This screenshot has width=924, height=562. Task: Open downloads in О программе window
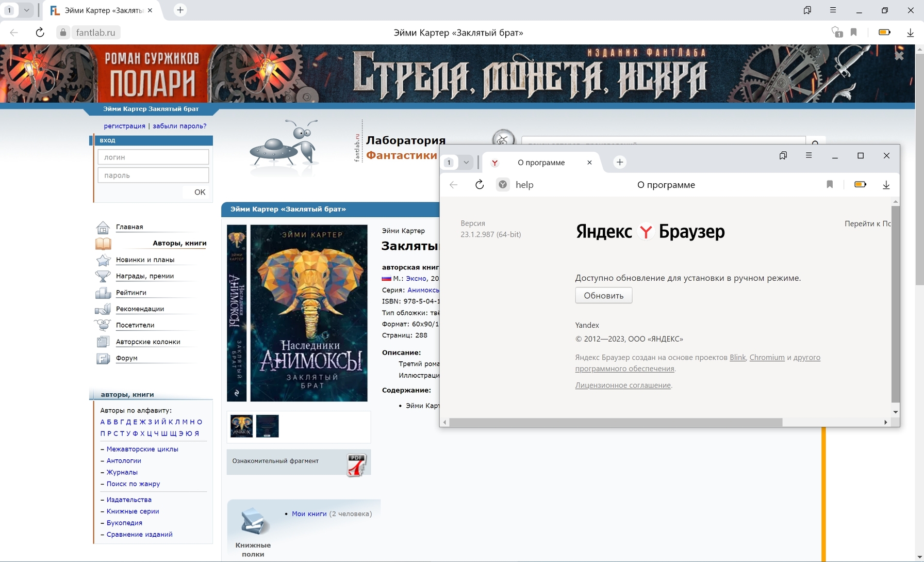(886, 185)
